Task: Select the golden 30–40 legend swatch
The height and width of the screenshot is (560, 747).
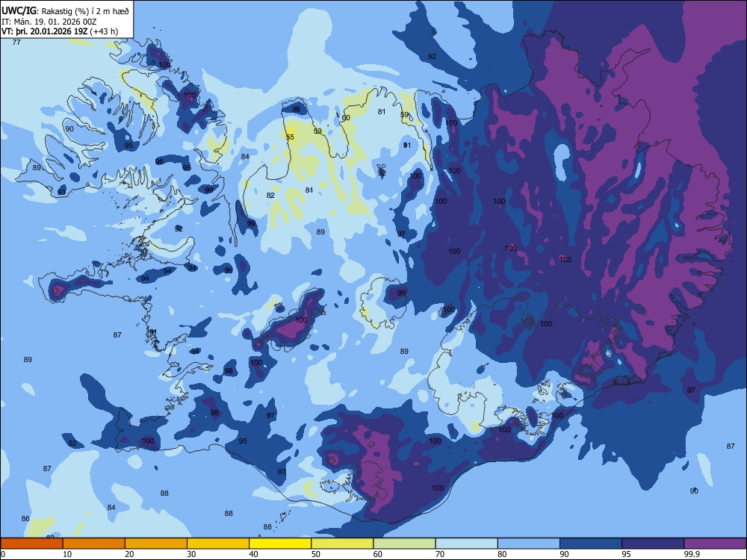Action: pos(218,544)
